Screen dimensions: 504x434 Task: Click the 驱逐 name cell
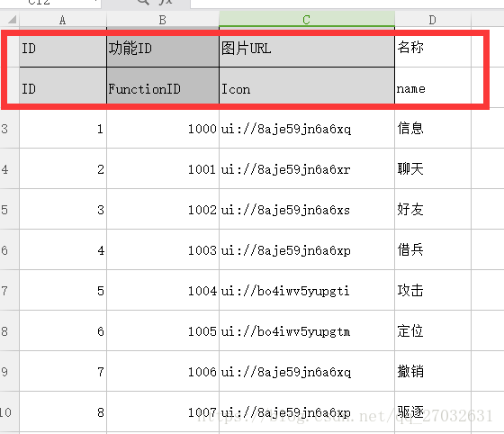point(433,411)
